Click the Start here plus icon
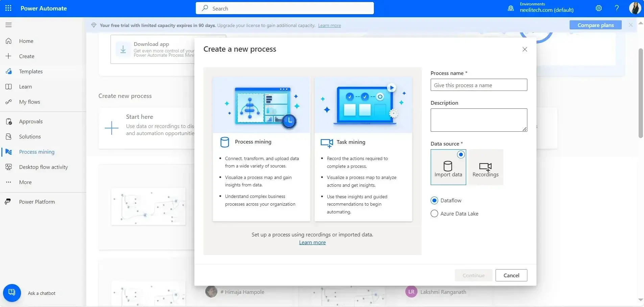Viewport: 644px width, 307px height. point(112,128)
